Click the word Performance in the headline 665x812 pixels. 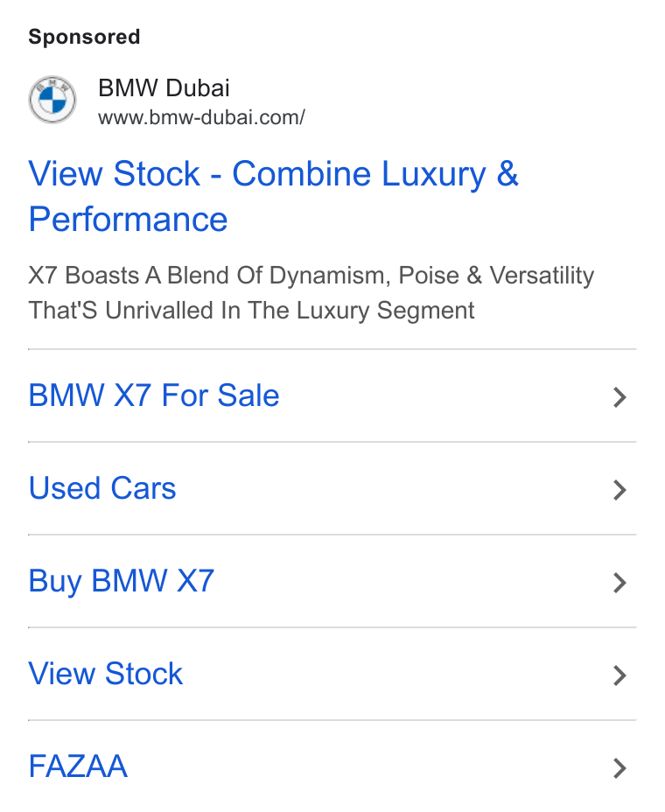128,219
